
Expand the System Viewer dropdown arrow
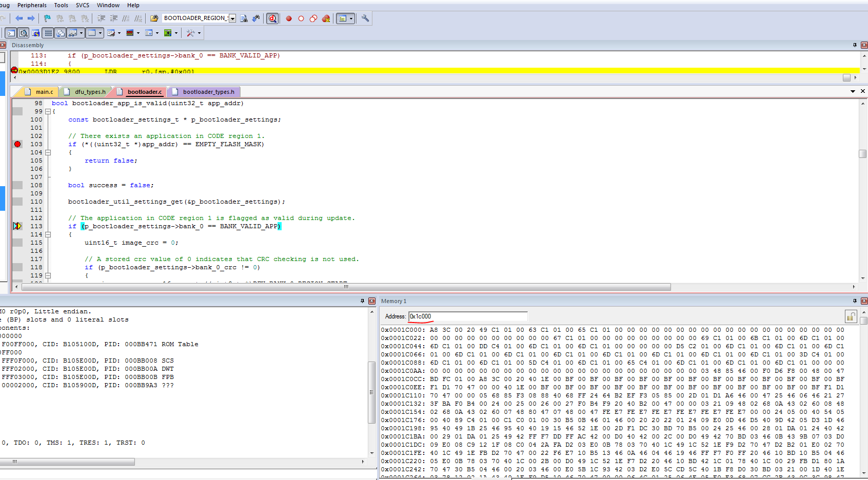point(176,33)
